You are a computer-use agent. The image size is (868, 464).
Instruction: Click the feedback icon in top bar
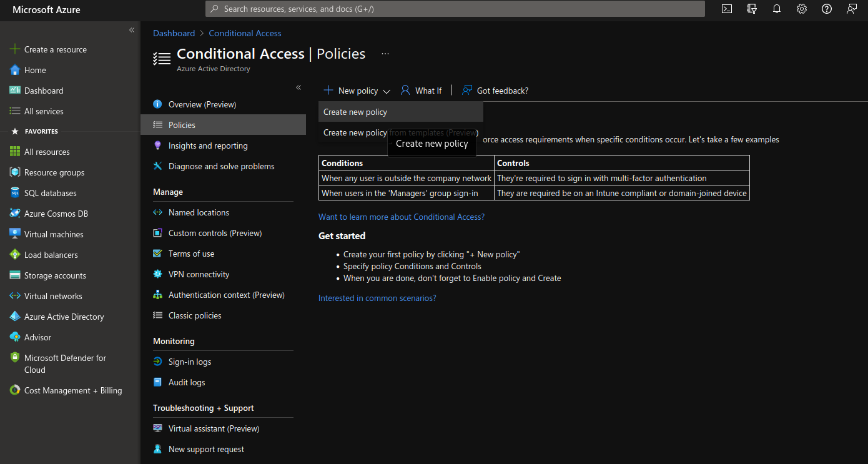pos(852,9)
